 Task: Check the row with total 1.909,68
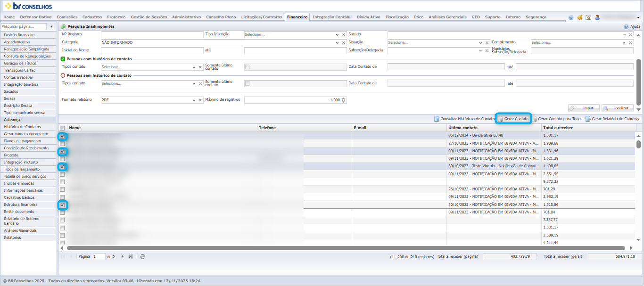tap(62, 144)
